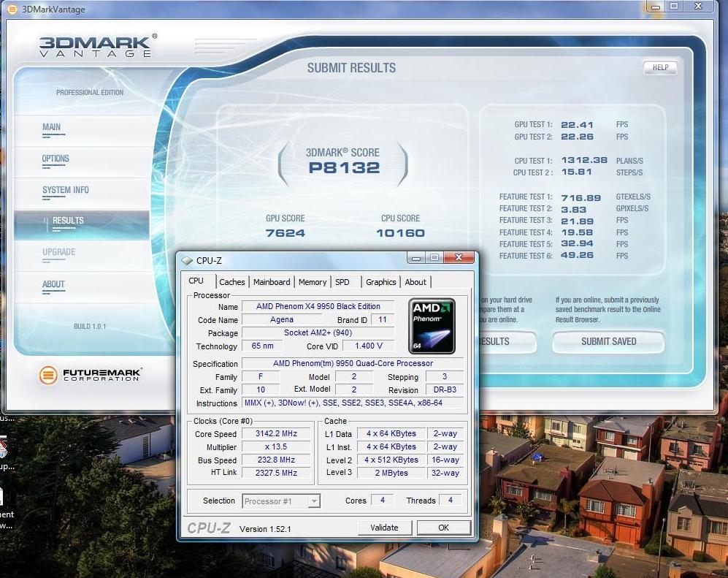Click the Validate button in CPU-Z

pos(384,528)
